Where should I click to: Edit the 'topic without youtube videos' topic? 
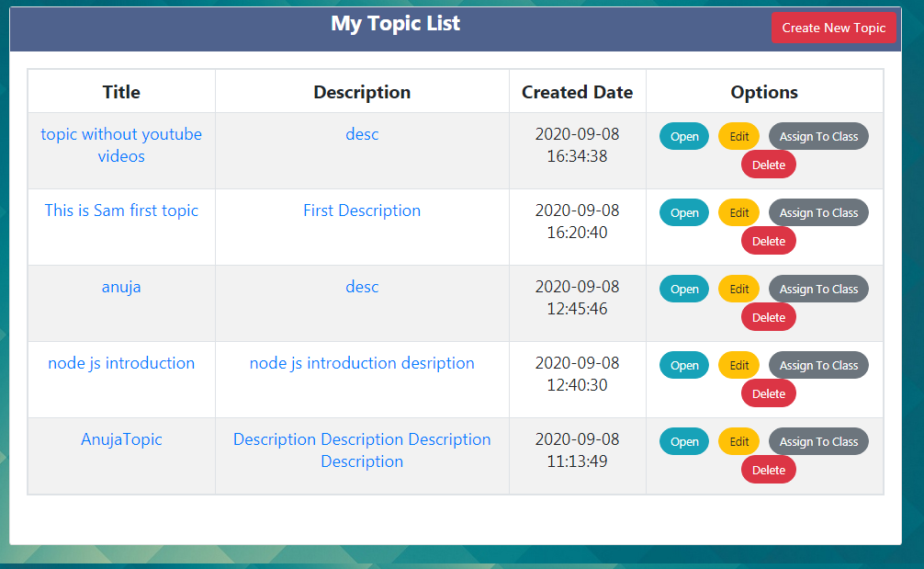[739, 136]
